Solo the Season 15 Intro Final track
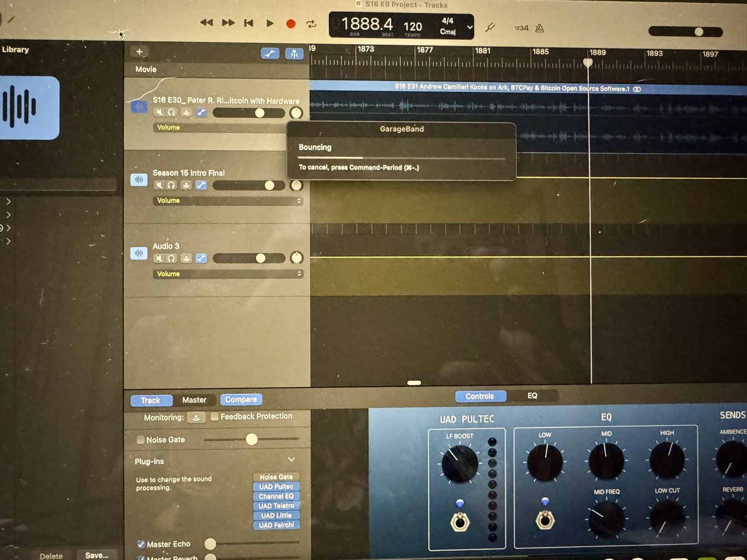Image resolution: width=747 pixels, height=560 pixels. click(x=171, y=185)
